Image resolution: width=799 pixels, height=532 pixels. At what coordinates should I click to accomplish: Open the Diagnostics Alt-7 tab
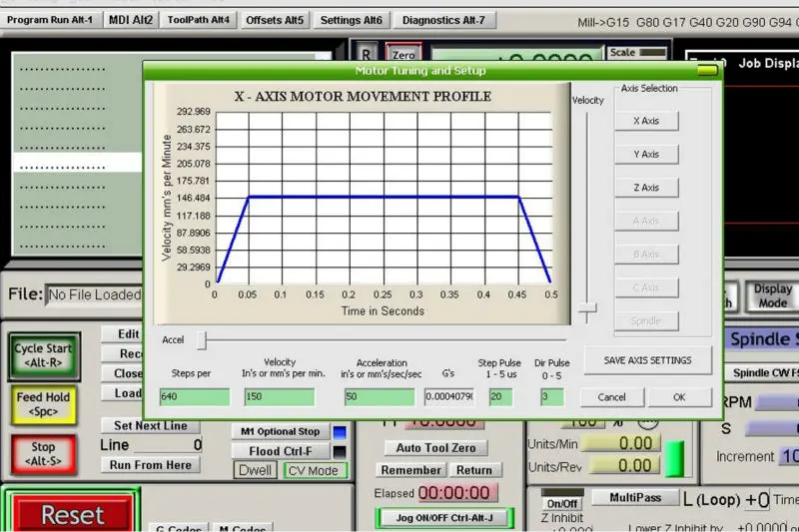(443, 19)
